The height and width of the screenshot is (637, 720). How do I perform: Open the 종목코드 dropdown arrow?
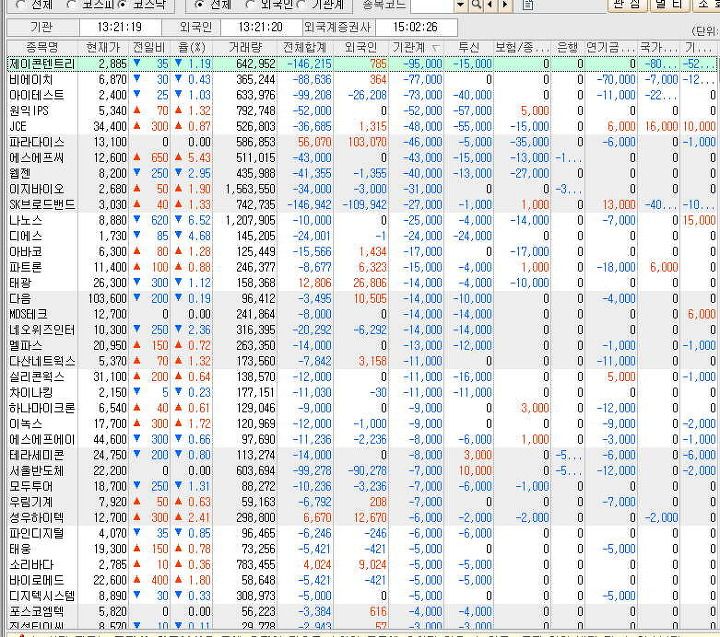tap(461, 5)
